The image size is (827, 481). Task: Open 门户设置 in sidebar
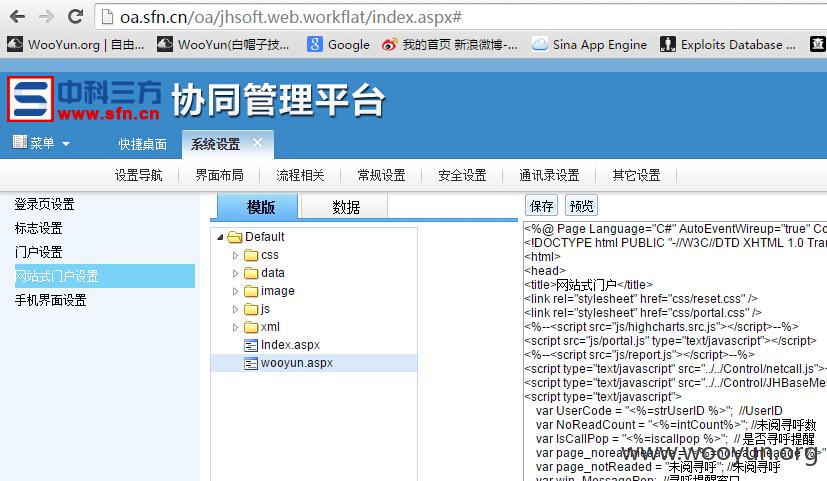tap(39, 252)
